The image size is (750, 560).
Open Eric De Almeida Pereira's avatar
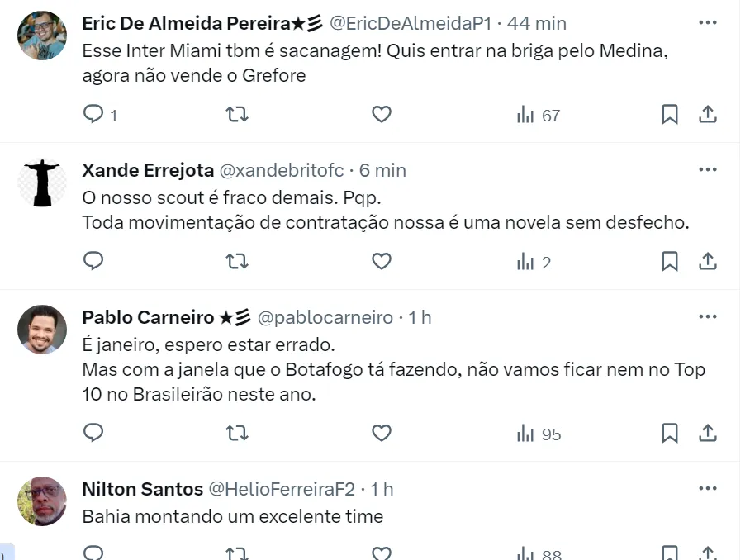pyautogui.click(x=42, y=35)
